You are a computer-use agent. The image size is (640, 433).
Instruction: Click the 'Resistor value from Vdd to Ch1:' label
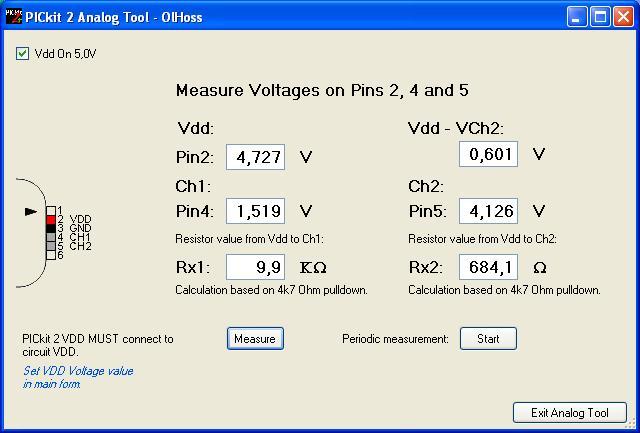coord(249,239)
